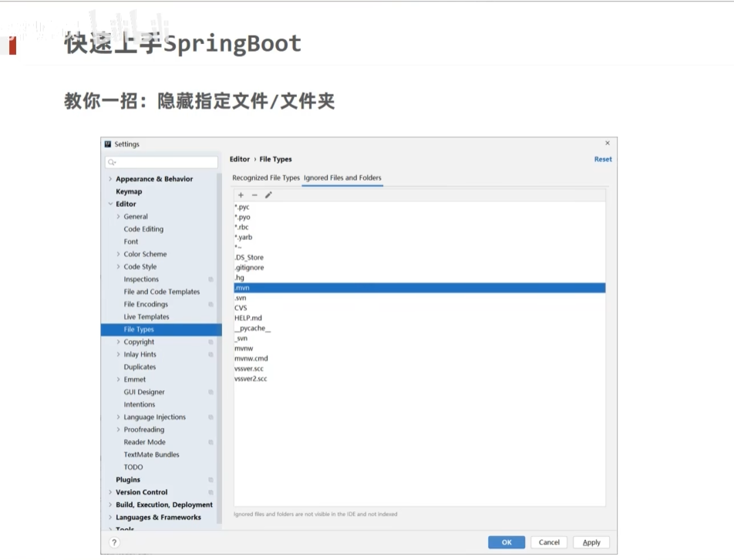Open the help question mark icon
The width and height of the screenshot is (734, 560).
[x=114, y=542]
